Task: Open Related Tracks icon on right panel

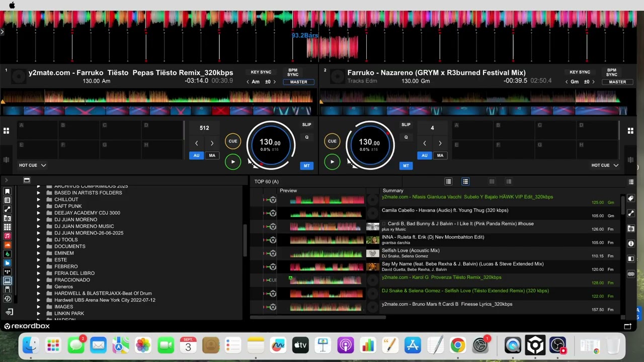Action: point(631,214)
